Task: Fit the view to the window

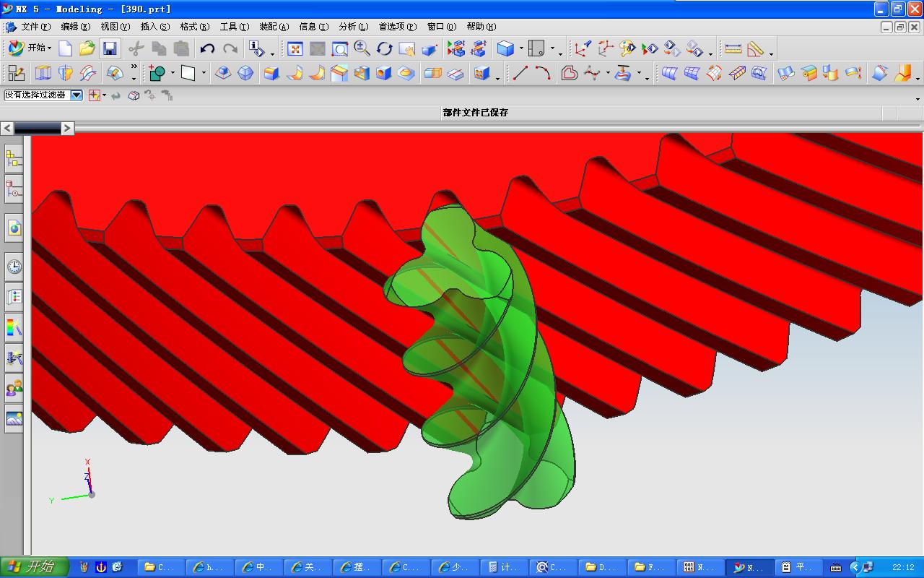Action: click(295, 48)
